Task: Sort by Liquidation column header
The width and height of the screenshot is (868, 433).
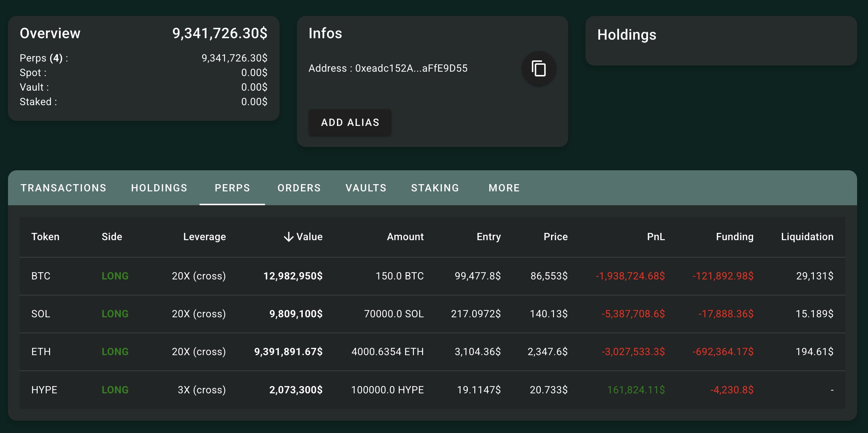Action: [x=807, y=237]
